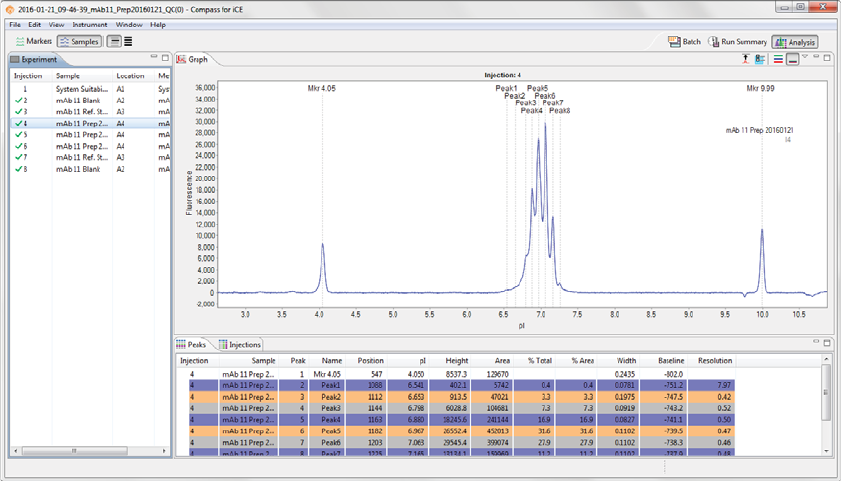
Task: Click the Analysis screen button
Action: (795, 42)
